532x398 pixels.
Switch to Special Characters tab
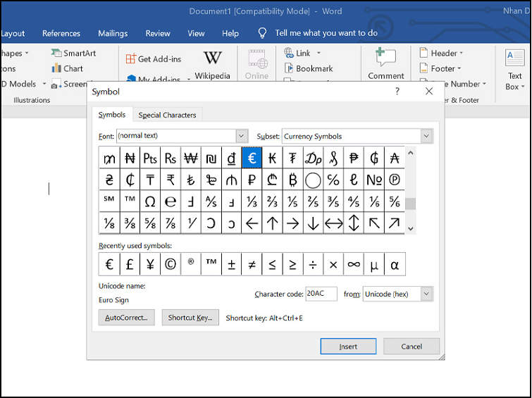[x=168, y=115]
